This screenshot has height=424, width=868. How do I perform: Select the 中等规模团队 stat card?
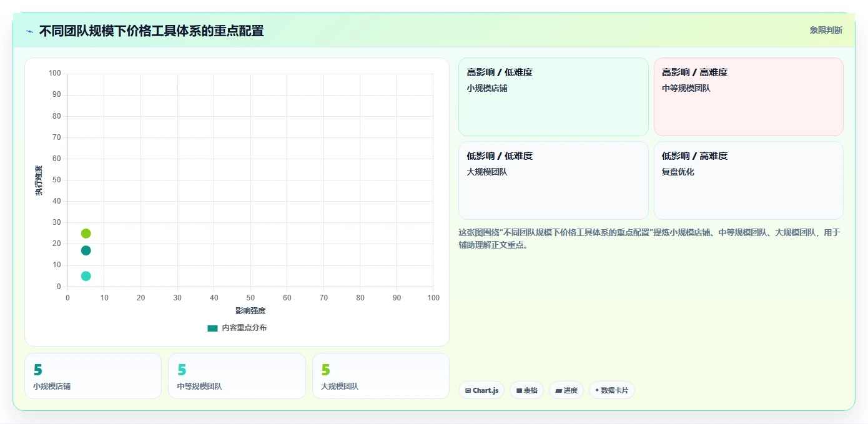[237, 376]
